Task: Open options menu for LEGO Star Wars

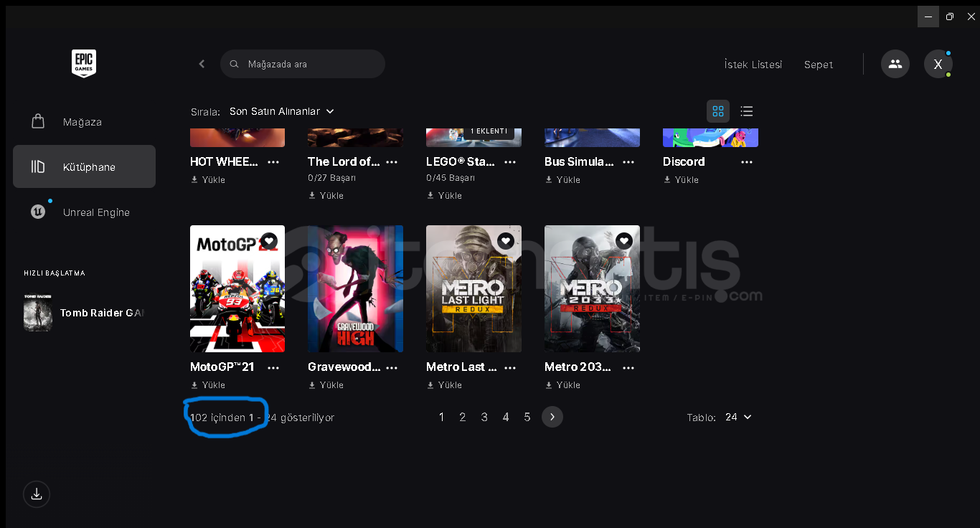Action: (x=510, y=162)
